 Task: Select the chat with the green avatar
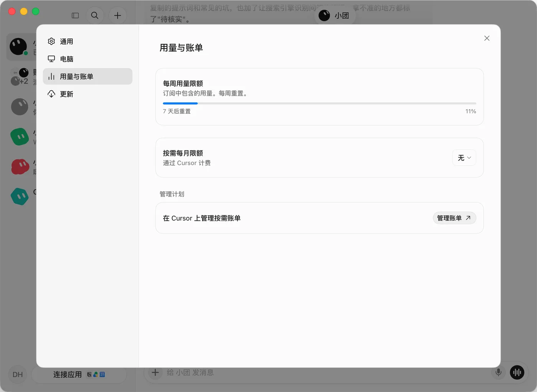pyautogui.click(x=20, y=137)
